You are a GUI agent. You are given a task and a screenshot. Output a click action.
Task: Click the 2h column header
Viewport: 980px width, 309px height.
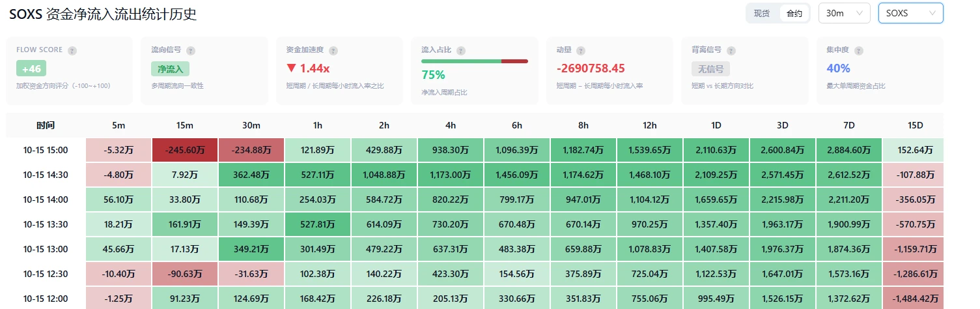pos(384,125)
